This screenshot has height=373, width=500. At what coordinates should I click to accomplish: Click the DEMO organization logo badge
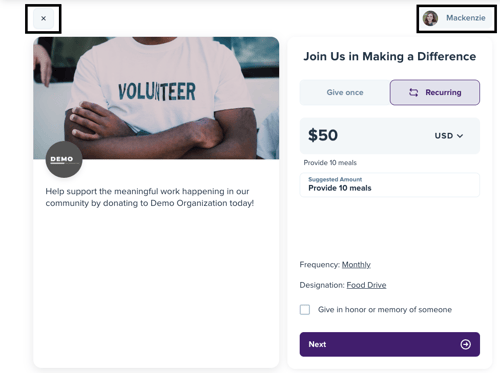click(x=64, y=159)
